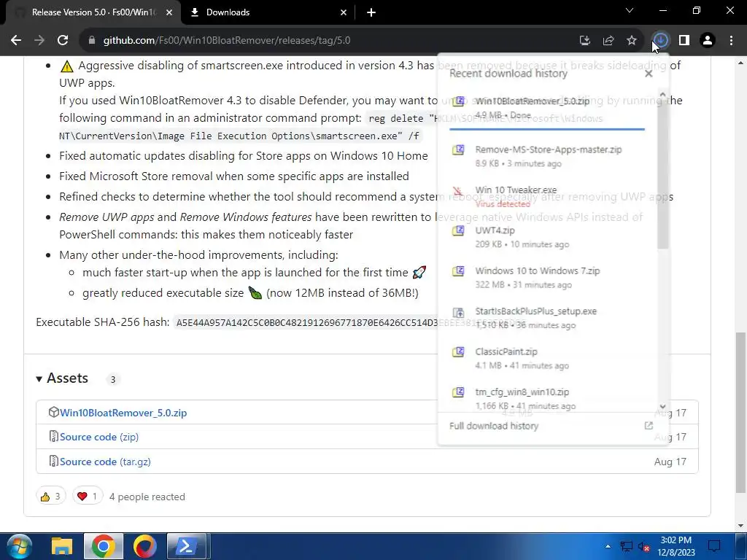Open UWT4.zip download entry

(x=547, y=237)
